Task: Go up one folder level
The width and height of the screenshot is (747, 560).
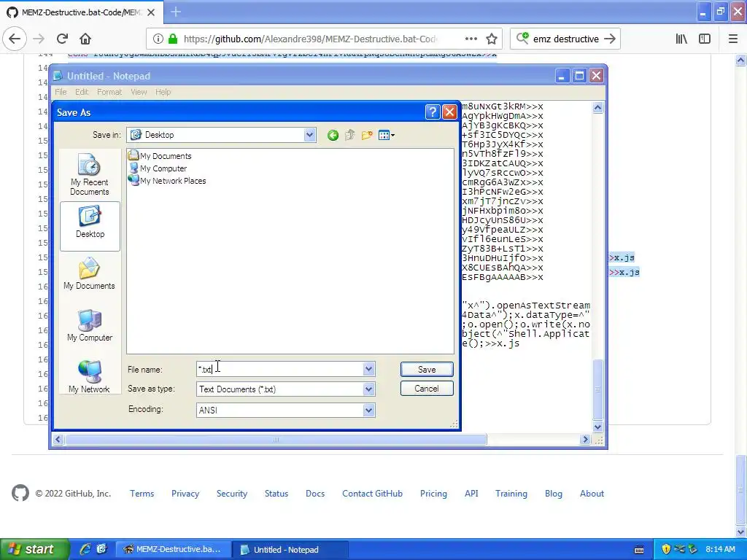Action: pos(350,135)
